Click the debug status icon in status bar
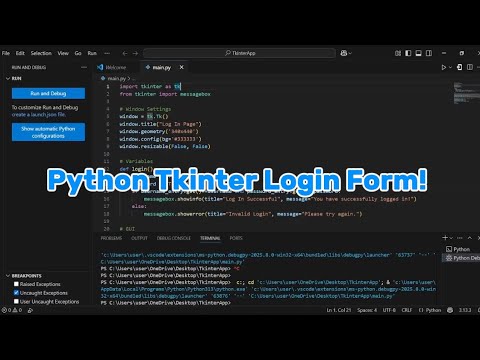The height and width of the screenshot is (360, 480). click(30, 310)
